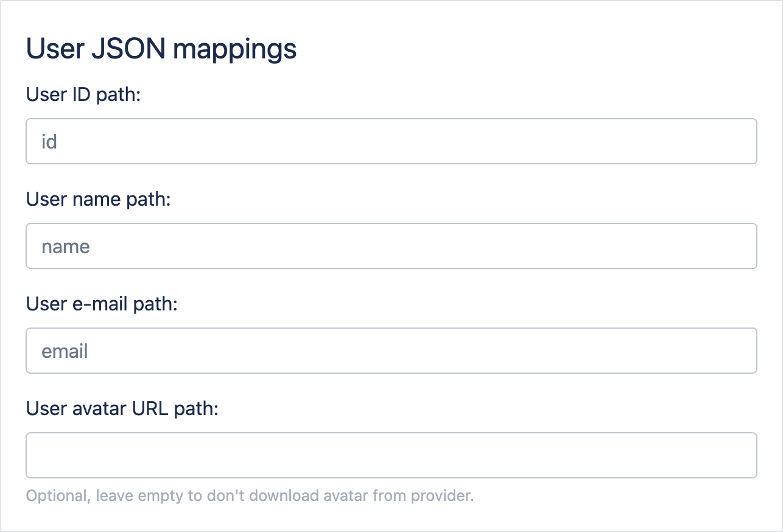Image resolution: width=783 pixels, height=532 pixels.
Task: Click the "User JSON mappings" heading
Action: pos(161,50)
